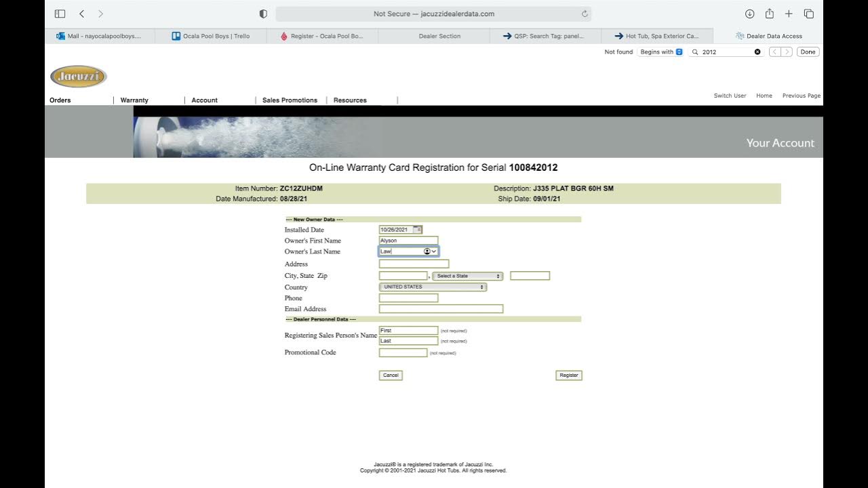The width and height of the screenshot is (868, 488).
Task: Clear the find search field
Action: (757, 52)
